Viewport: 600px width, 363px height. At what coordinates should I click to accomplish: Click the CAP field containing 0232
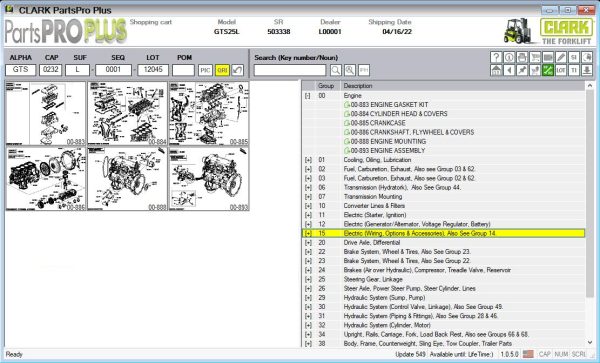click(x=51, y=70)
